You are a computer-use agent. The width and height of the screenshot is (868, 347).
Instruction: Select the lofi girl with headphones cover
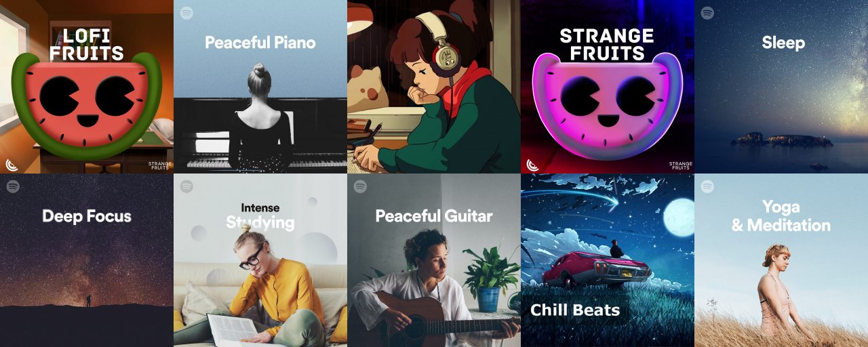point(434,87)
